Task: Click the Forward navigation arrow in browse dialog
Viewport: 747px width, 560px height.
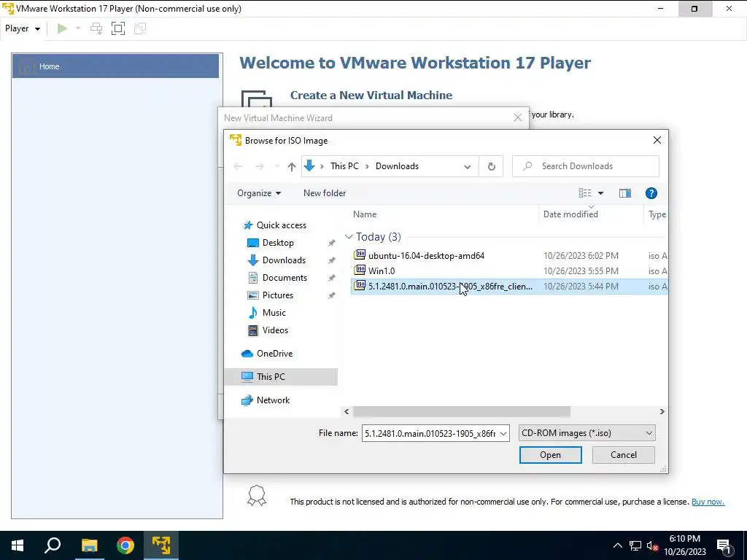Action: point(259,166)
